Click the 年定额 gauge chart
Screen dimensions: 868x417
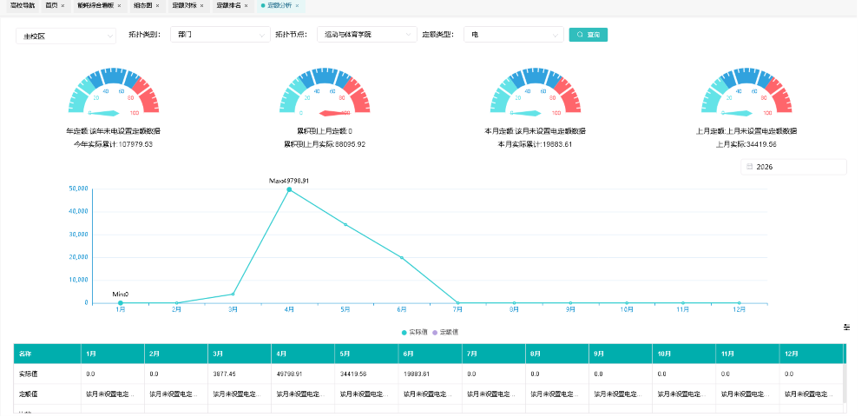tap(114, 92)
